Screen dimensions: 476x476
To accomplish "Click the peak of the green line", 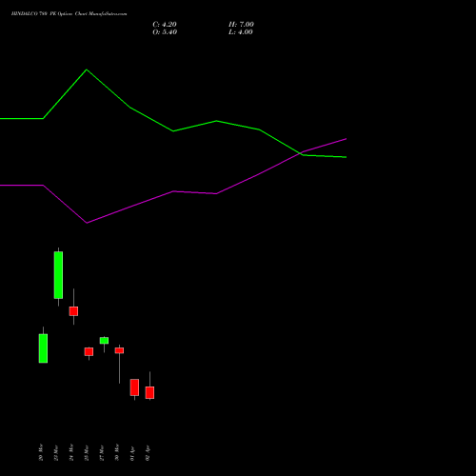I will coord(87,69).
